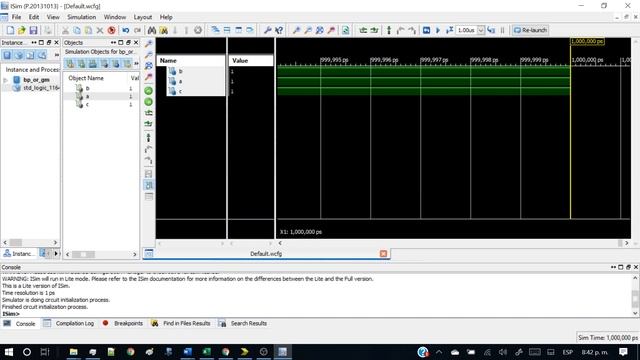Switch to the Compilation Log tab

click(69, 323)
